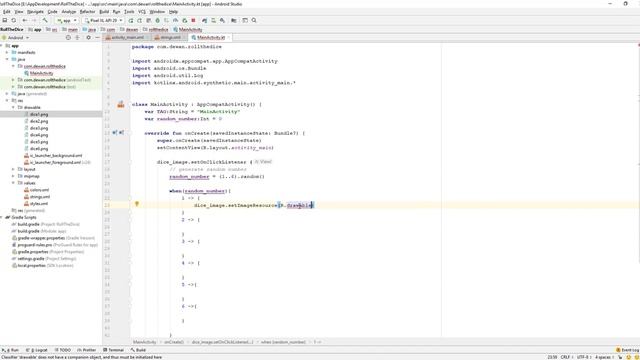640x360 pixels.
Task: Open the SDK Manager icon
Action: pyautogui.click(x=222, y=20)
